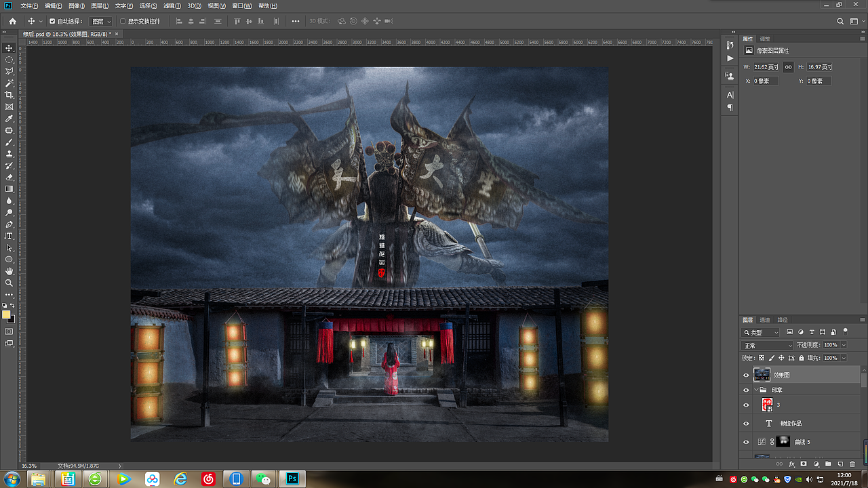
Task: Select the Clone Stamp tool
Action: click(9, 154)
